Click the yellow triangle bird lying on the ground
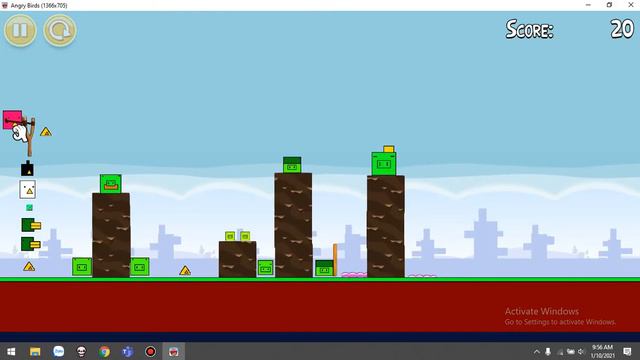Viewport: 640px width, 360px height. coord(185,270)
